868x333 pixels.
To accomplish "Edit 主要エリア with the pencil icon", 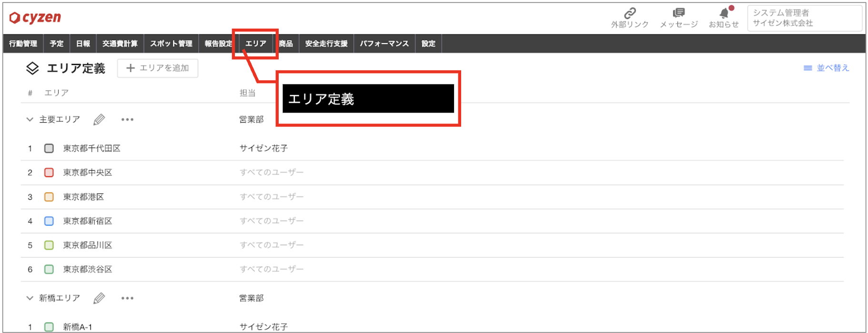I will click(99, 119).
